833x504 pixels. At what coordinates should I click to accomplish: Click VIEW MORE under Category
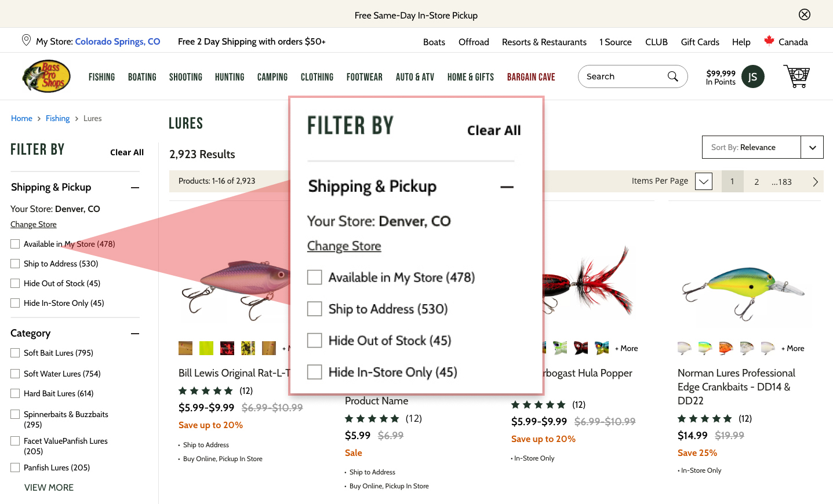pos(49,488)
